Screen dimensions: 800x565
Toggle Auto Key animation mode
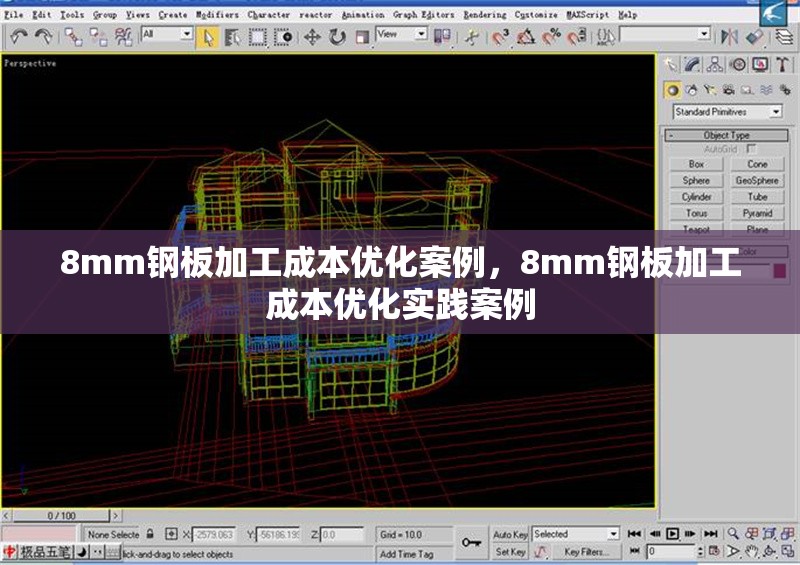click(x=510, y=535)
